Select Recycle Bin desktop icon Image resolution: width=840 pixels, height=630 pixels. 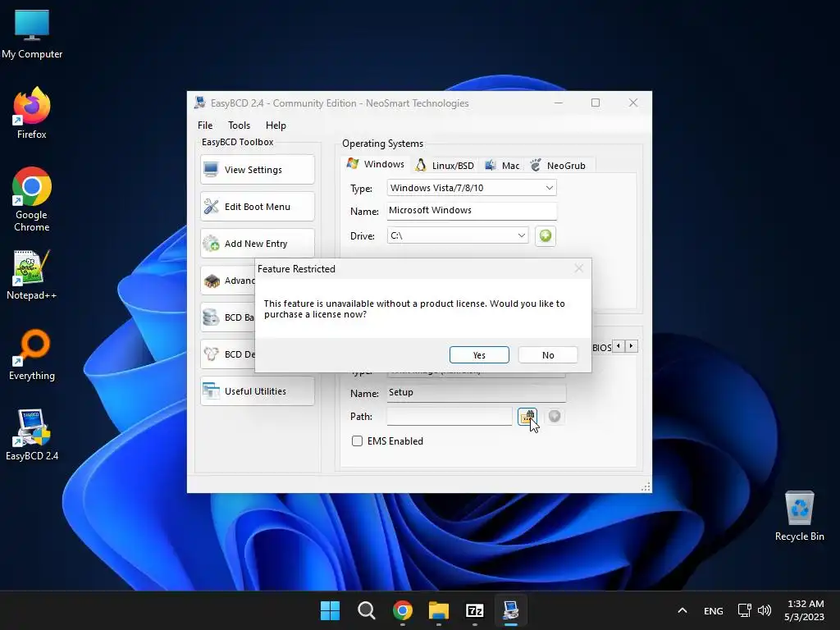799,516
